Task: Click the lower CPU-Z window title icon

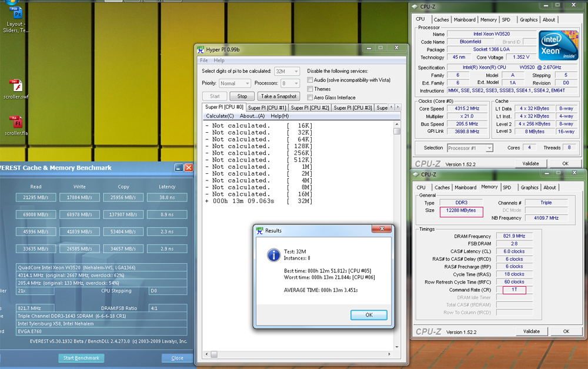Action: 415,175
